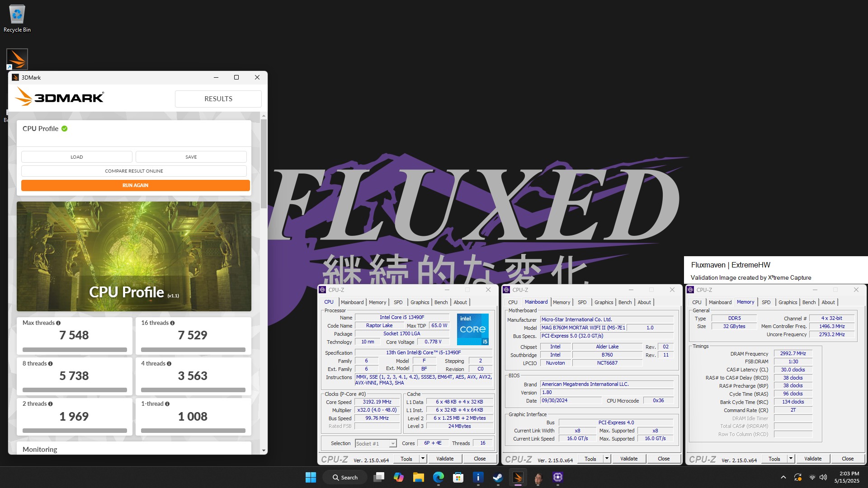The width and height of the screenshot is (868, 488).
Task: Open About tab in CPU-Z Memory window
Action: point(828,302)
